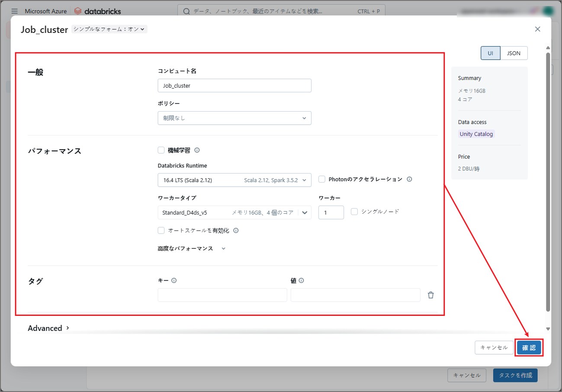
Task: Select the UI view tab
Action: [x=490, y=53]
